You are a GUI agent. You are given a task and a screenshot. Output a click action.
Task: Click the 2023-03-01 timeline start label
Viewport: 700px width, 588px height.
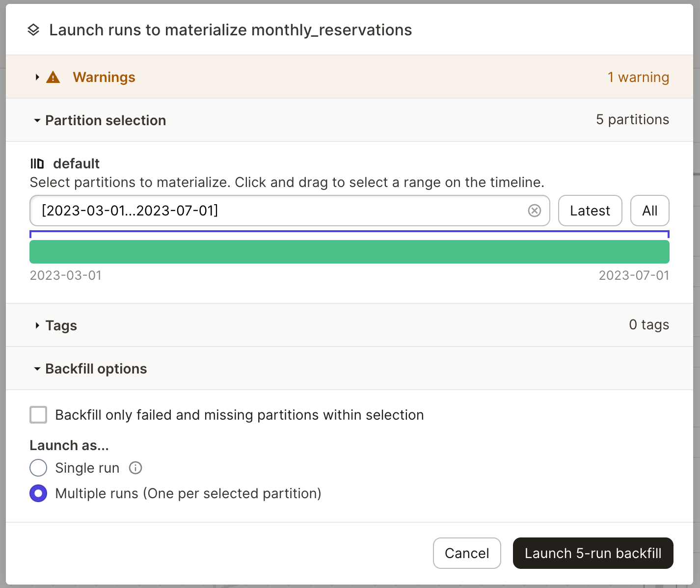pyautogui.click(x=66, y=275)
